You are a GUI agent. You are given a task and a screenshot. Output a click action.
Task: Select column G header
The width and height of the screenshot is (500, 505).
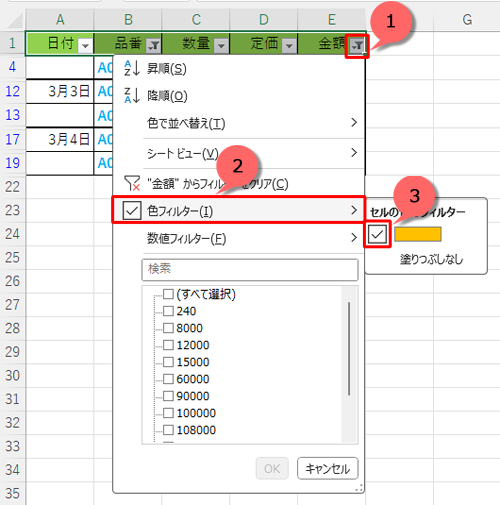point(467,20)
